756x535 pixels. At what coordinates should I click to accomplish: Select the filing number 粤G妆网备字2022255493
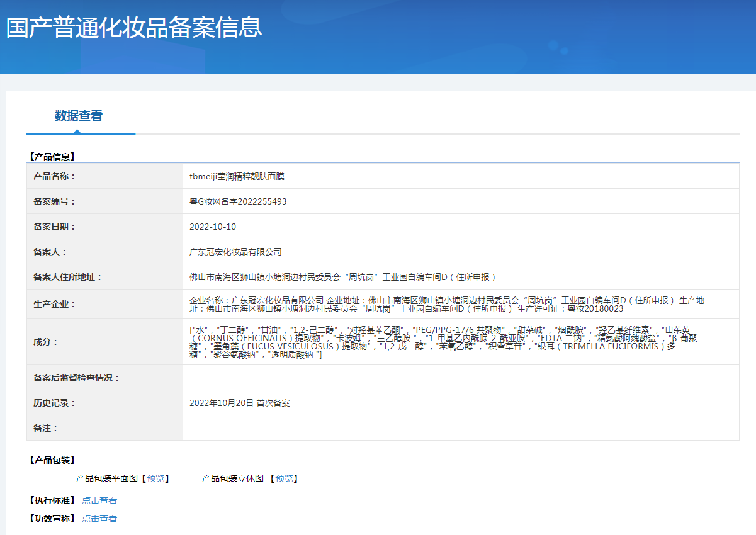click(x=238, y=201)
